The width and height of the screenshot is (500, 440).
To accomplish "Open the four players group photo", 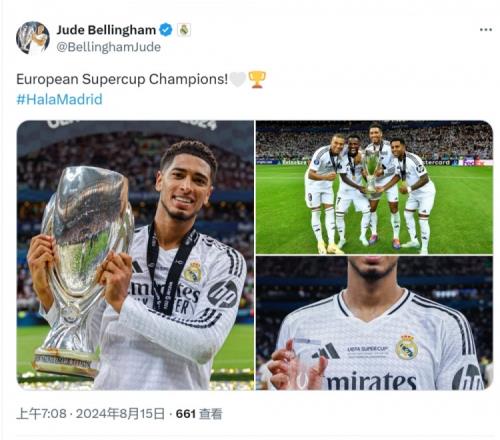I will click(x=374, y=187).
